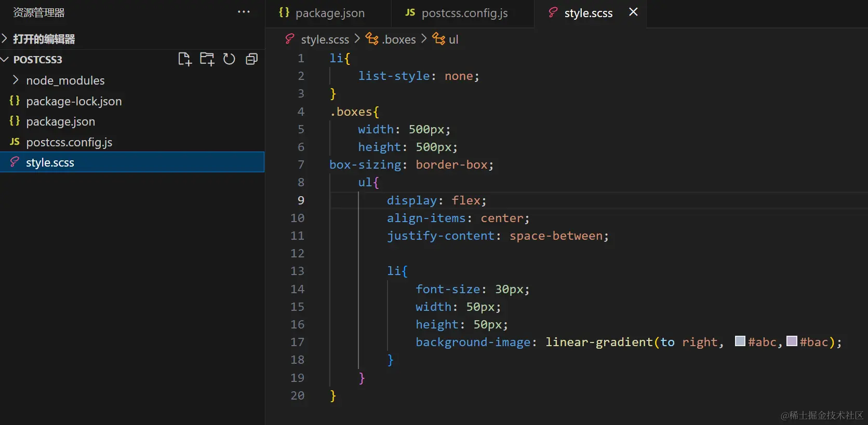Collapse the POSTCSS3 project section
Screen dimensions: 868x425
pos(5,60)
